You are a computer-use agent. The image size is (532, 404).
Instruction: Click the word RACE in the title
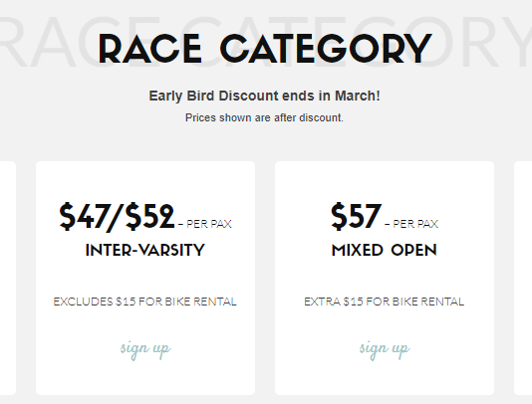click(x=150, y=49)
